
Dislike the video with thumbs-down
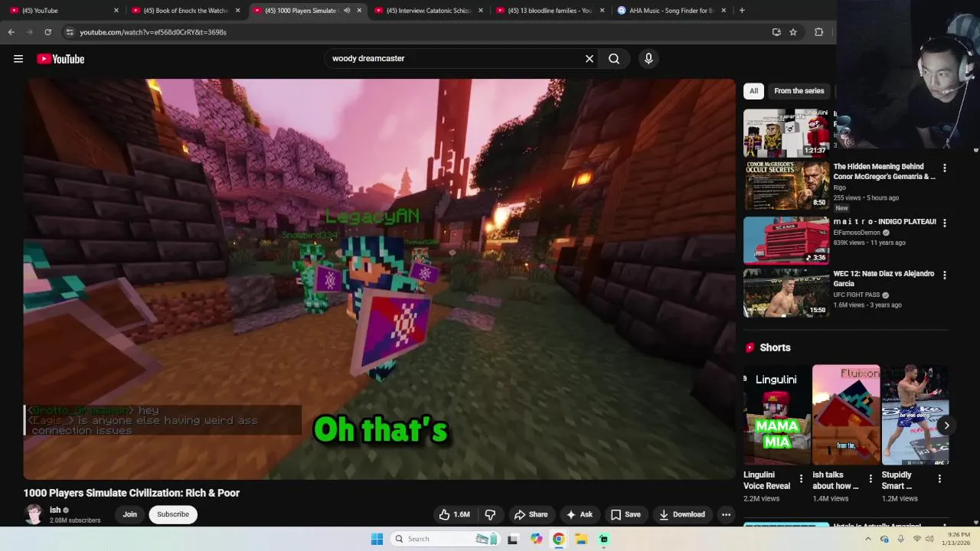[x=490, y=514]
